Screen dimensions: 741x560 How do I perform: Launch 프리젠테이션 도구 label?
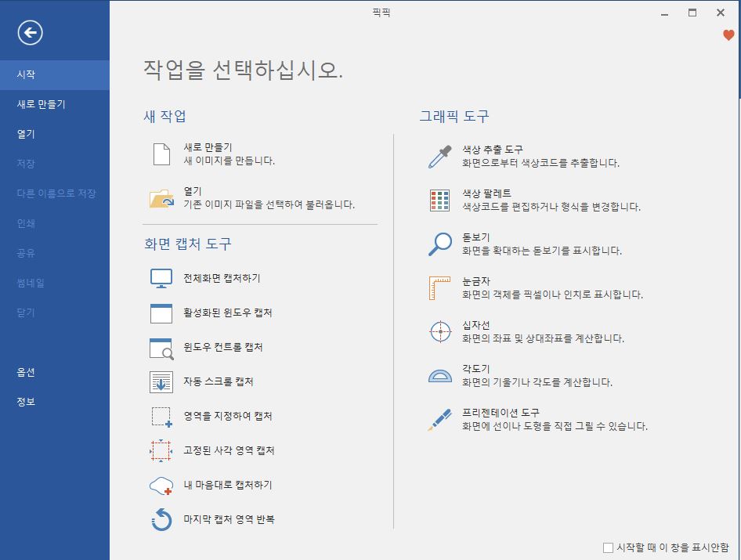(x=501, y=413)
